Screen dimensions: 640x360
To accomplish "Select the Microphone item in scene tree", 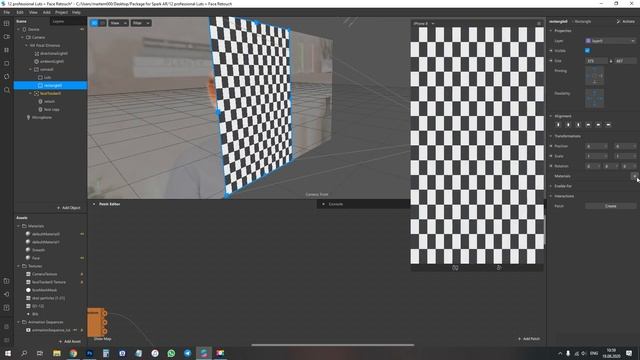I will click(42, 118).
